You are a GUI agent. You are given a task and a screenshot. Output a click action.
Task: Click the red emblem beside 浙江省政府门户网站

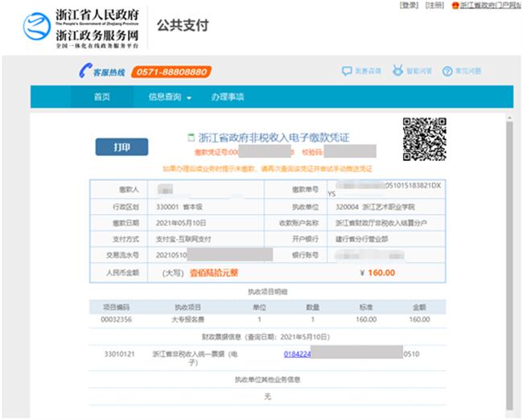[455, 6]
